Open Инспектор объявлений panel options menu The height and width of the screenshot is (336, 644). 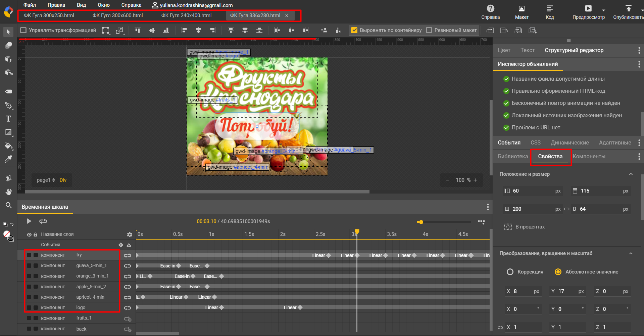639,64
